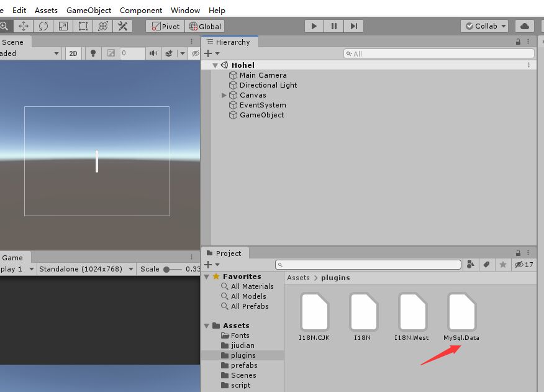Toggle hidden packages visibility showing 17
The height and width of the screenshot is (392, 544).
[x=524, y=265]
